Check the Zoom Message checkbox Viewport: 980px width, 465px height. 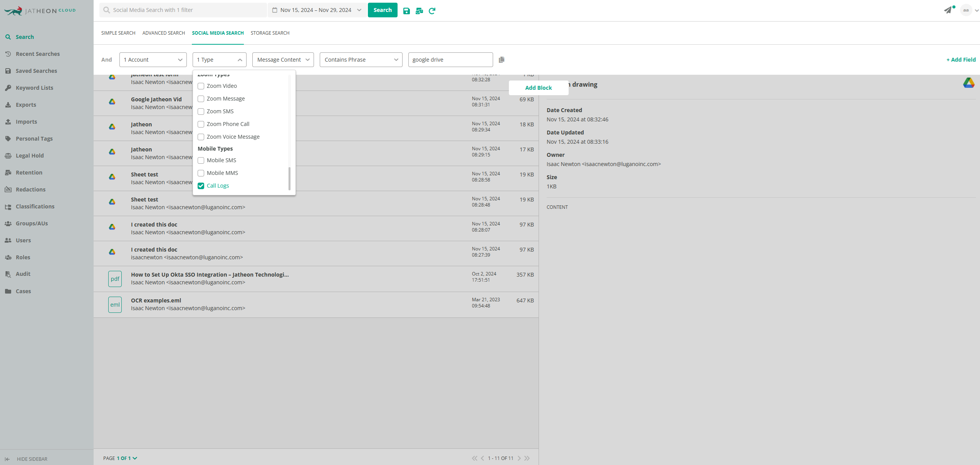(201, 99)
